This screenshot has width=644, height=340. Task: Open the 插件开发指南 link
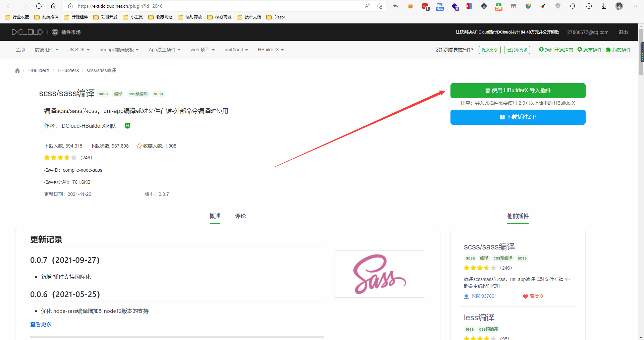pos(556,50)
